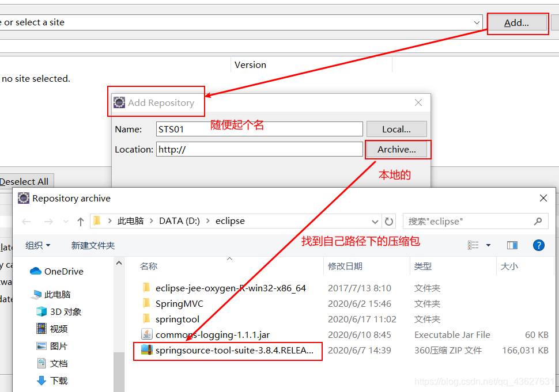Image resolution: width=559 pixels, height=392 pixels.
Task: Click the Executable Jar File type cell
Action: [452, 334]
